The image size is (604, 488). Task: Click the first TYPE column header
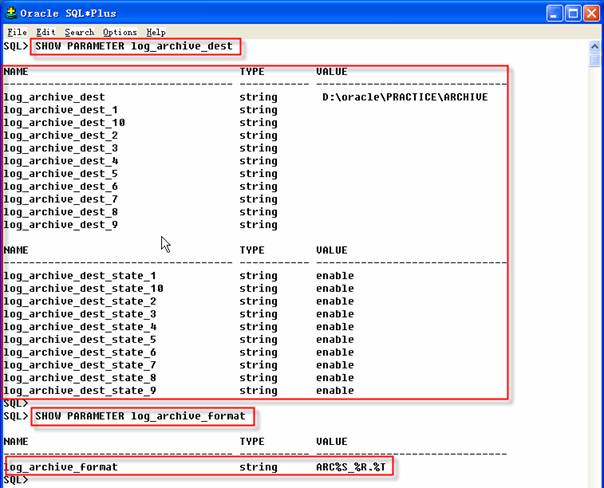[x=252, y=72]
